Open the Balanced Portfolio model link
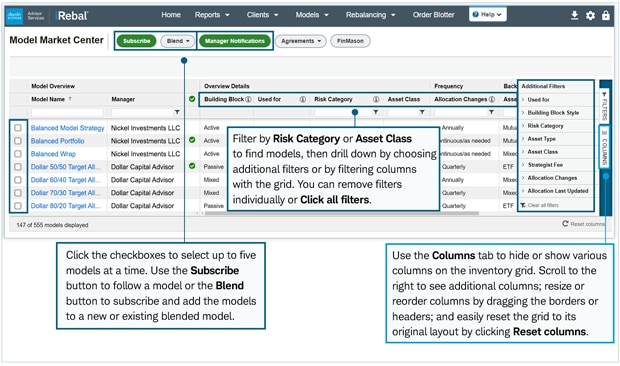The image size is (620, 366). 57,141
